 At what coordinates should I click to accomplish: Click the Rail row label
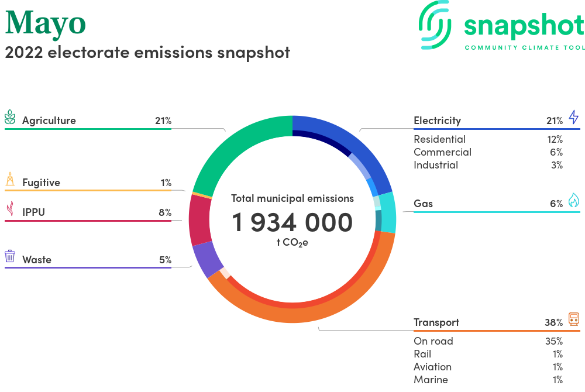click(422, 354)
